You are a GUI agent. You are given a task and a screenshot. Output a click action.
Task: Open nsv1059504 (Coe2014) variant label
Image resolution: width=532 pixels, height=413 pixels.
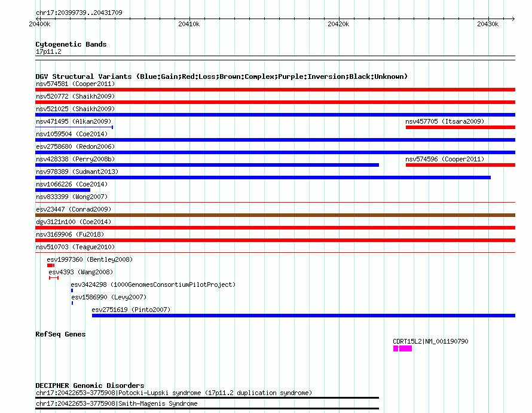72,134
